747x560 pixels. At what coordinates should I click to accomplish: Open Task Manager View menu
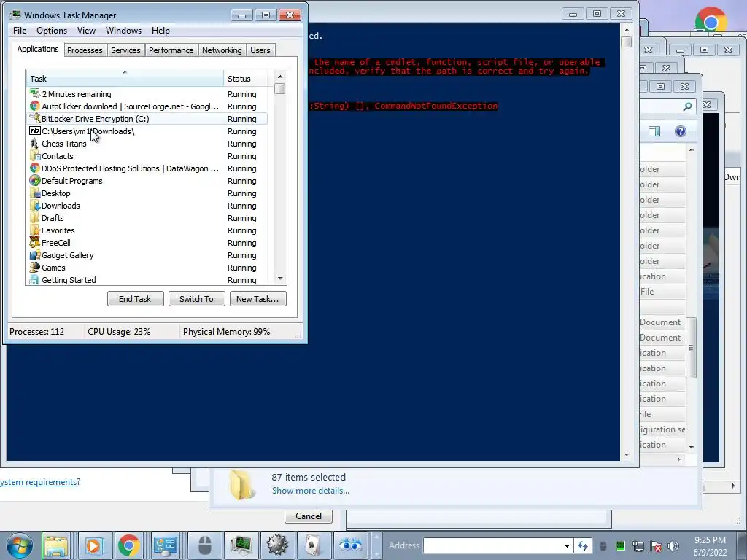coord(86,31)
